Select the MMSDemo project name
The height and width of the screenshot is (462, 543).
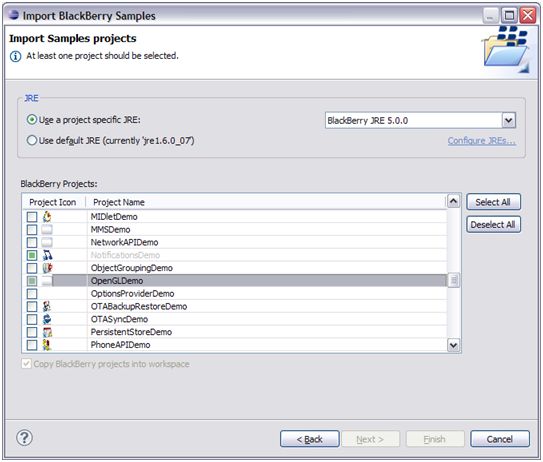click(110, 230)
